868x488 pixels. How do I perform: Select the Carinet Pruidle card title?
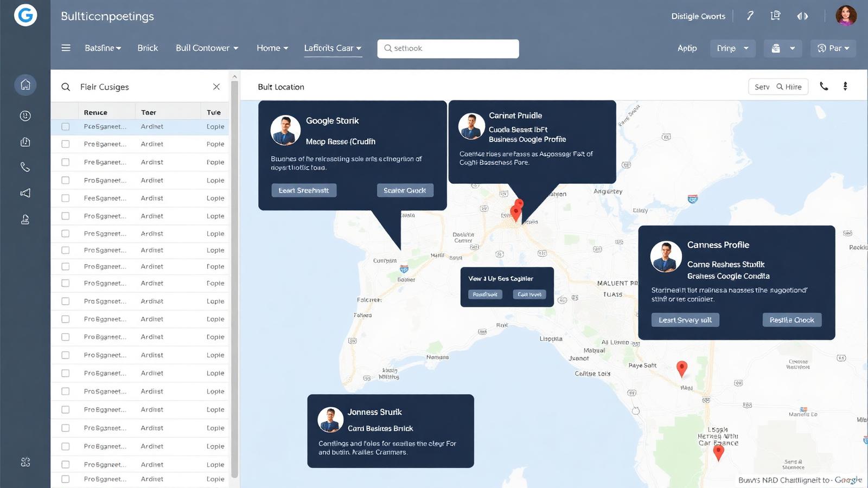(515, 115)
